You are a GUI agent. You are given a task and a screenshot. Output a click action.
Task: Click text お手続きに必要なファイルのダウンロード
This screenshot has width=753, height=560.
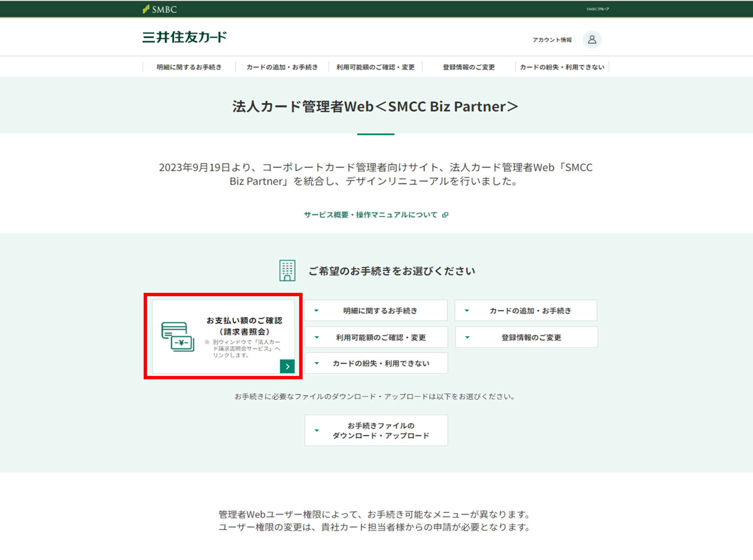coord(375,396)
